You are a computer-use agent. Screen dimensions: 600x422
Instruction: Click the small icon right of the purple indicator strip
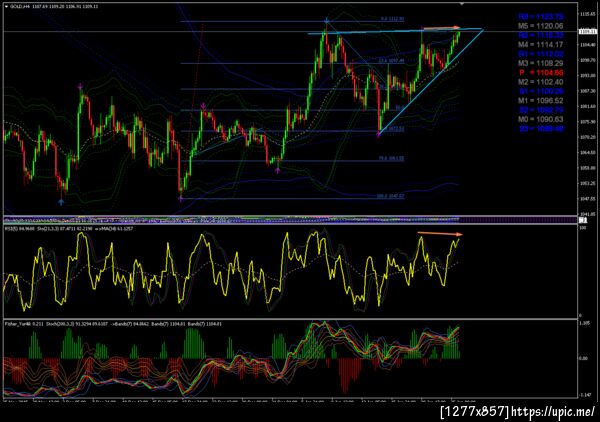tap(583, 220)
